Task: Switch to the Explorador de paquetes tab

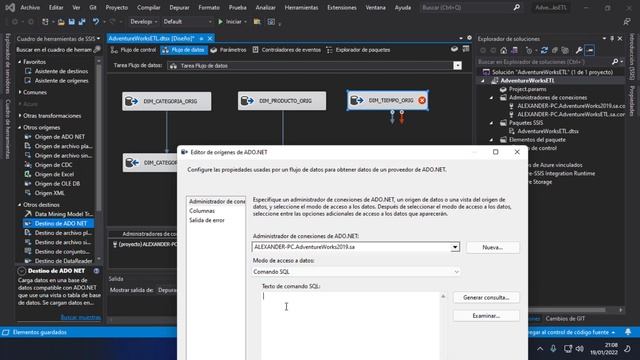Action: pos(358,50)
